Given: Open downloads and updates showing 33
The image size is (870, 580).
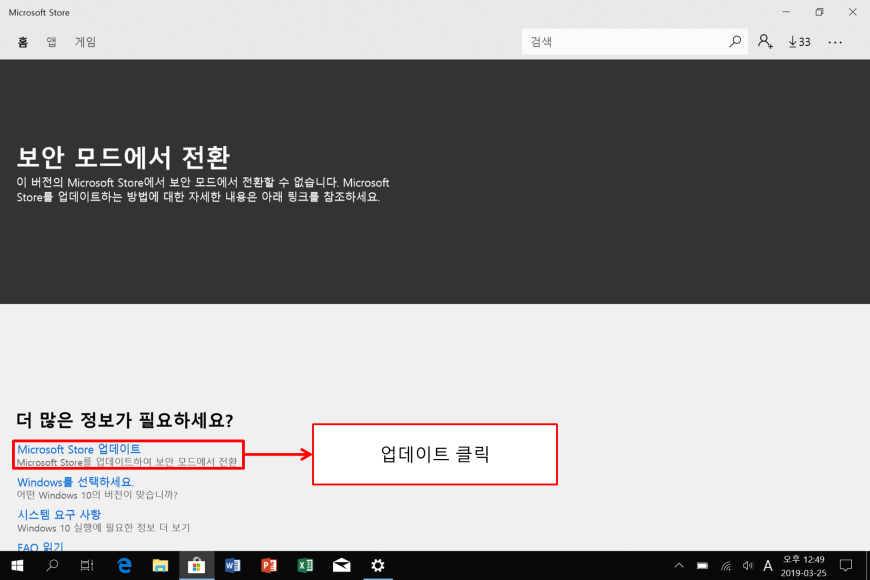Looking at the screenshot, I should 800,42.
